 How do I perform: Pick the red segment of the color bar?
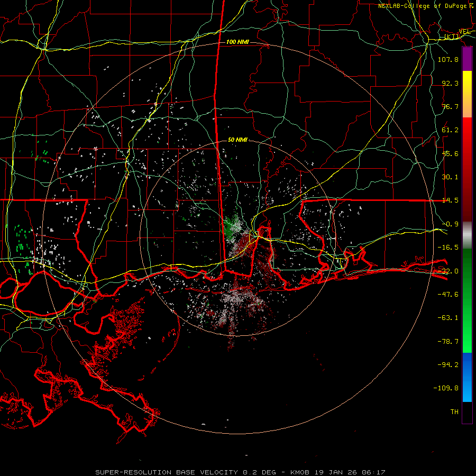[467, 169]
